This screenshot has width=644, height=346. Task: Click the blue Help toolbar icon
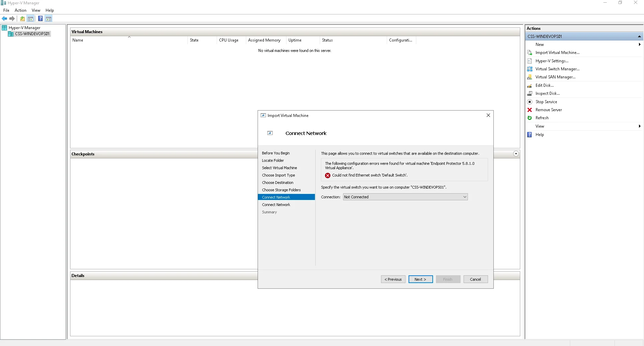tap(40, 19)
